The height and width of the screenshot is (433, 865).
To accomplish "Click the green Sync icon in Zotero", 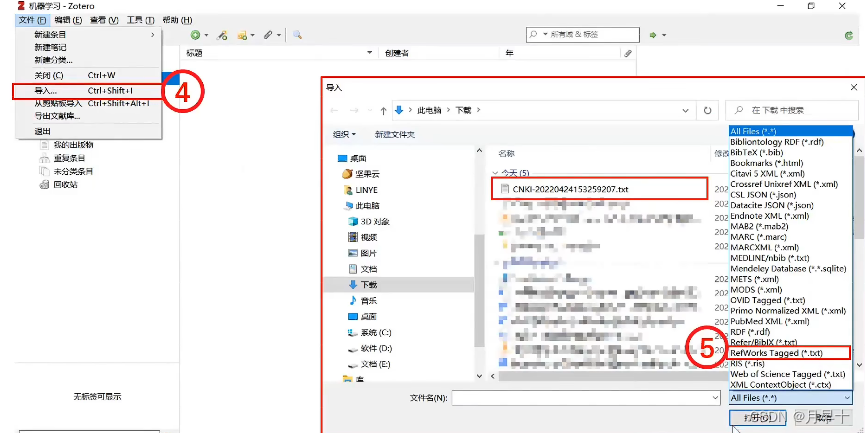I will 849,35.
